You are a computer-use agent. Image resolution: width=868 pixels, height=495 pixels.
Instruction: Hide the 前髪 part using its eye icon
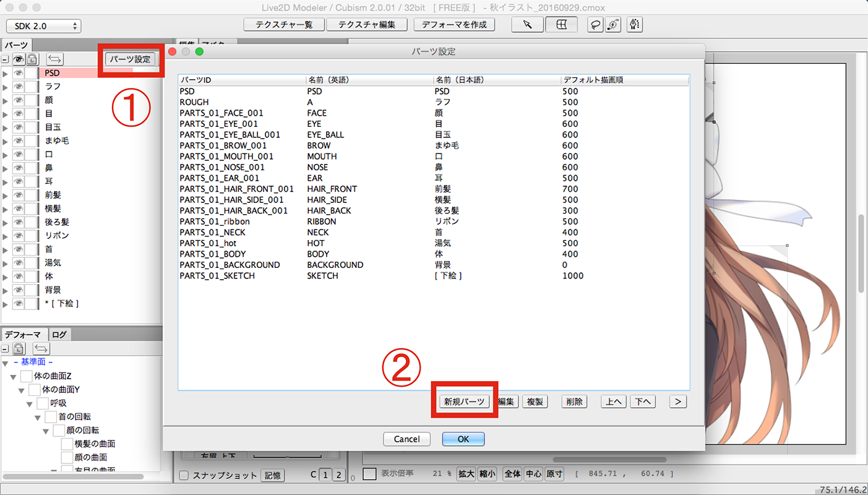[x=18, y=196]
